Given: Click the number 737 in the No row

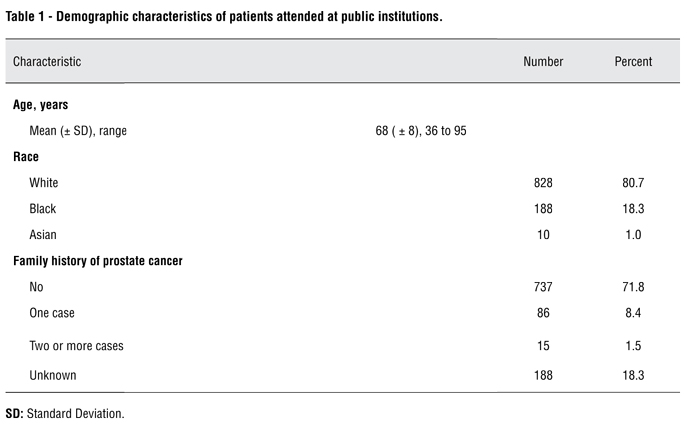Looking at the screenshot, I should pos(543,287).
